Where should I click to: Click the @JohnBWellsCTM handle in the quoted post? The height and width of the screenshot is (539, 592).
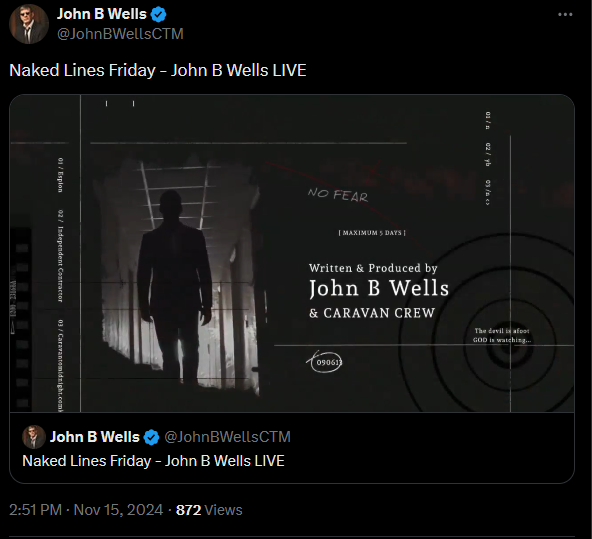click(227, 437)
